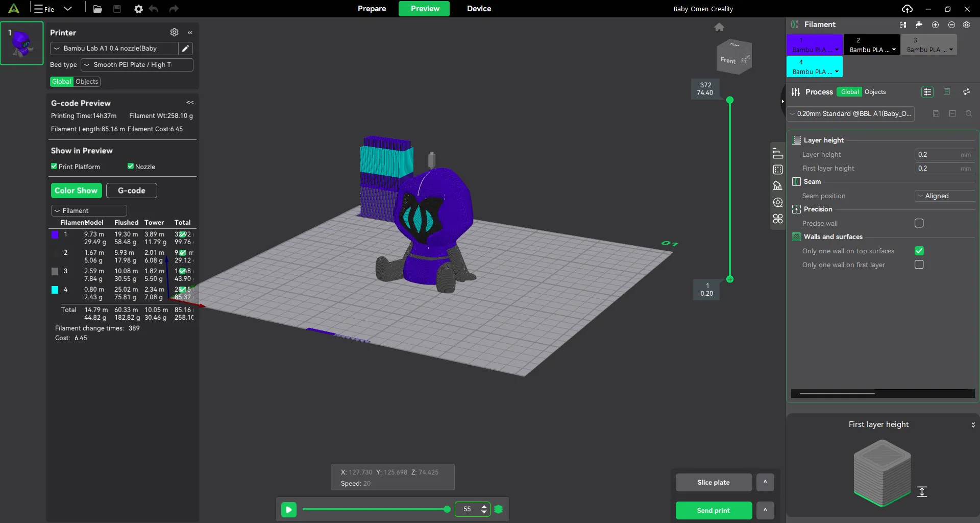Click the filament sync/mapping icon
Viewport: 980px width, 523px height.
click(x=903, y=25)
